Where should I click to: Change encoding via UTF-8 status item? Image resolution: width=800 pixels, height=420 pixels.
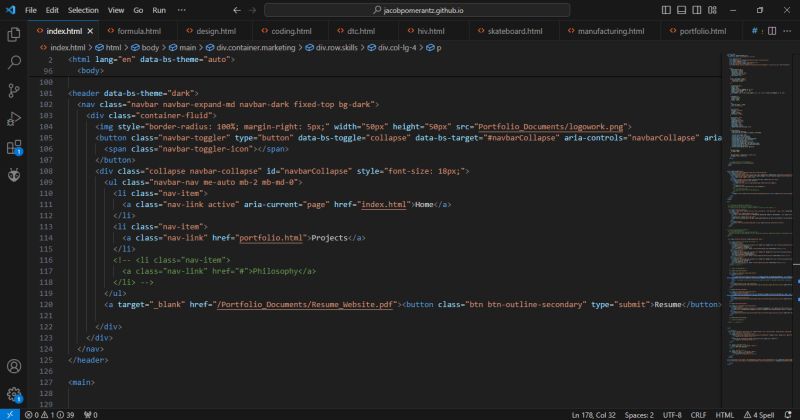[x=672, y=415]
